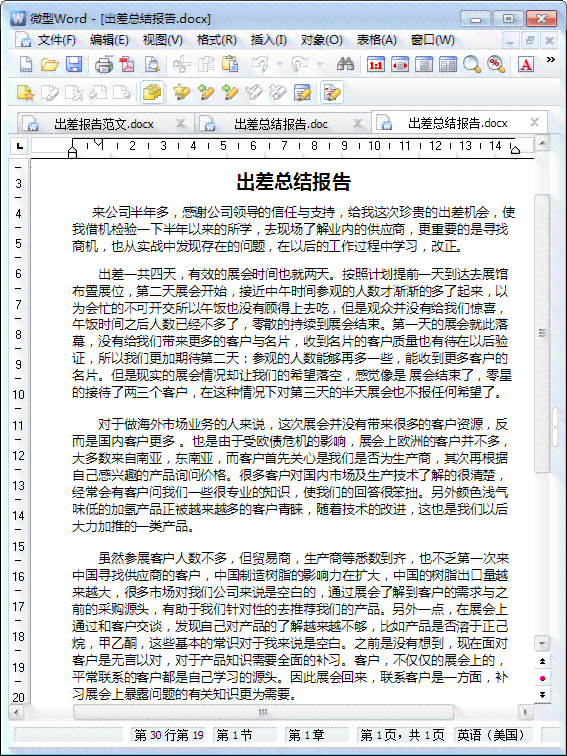
Task: Cut selection with the scissors icon
Action: pyautogui.click(x=182, y=64)
